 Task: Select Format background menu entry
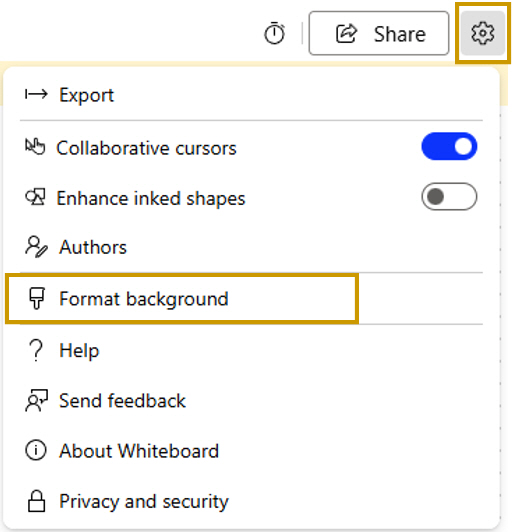coord(182,299)
